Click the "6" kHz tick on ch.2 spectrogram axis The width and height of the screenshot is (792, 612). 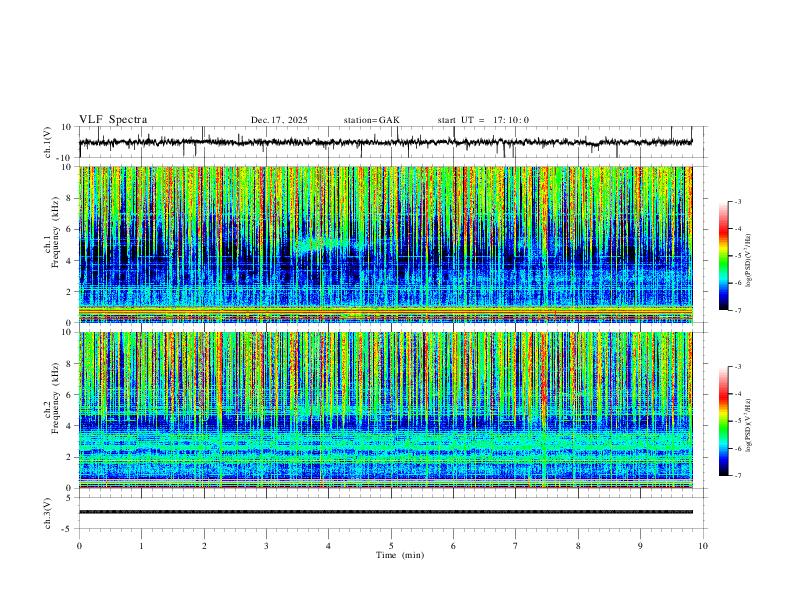click(70, 395)
